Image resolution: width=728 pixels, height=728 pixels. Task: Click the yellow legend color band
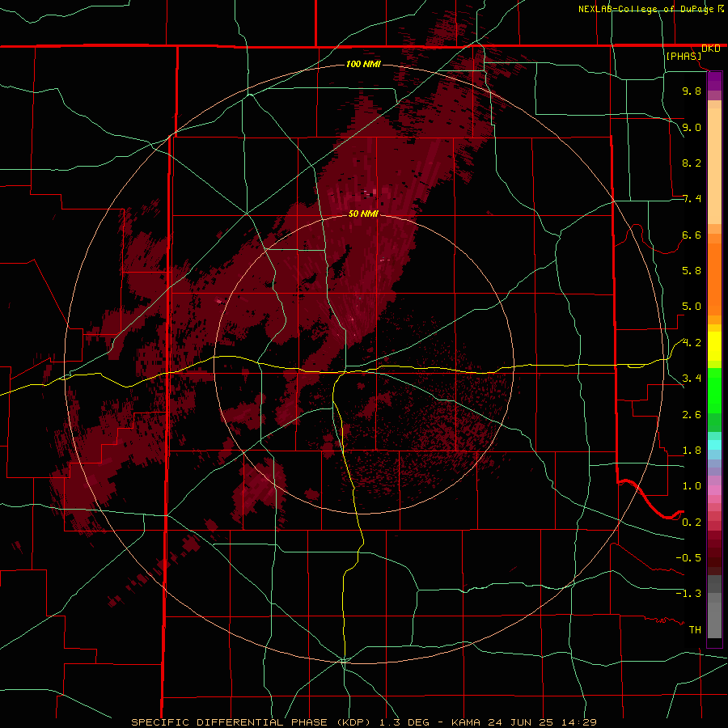[x=714, y=346]
